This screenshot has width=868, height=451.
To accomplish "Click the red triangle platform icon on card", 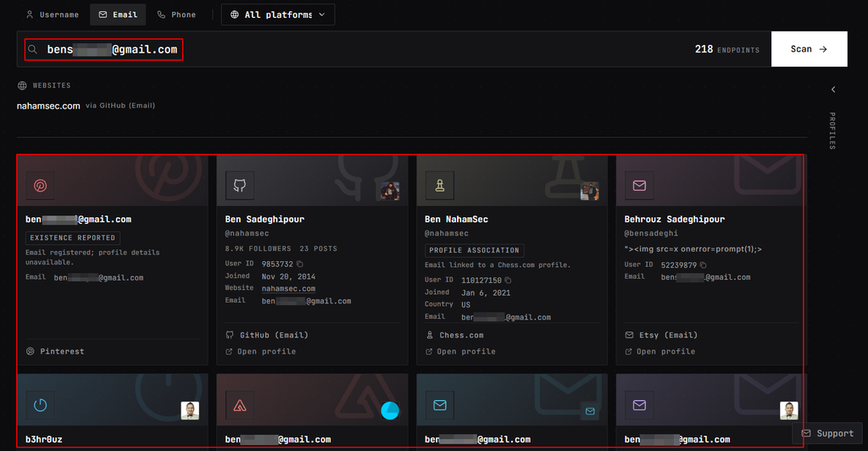I will coord(240,405).
